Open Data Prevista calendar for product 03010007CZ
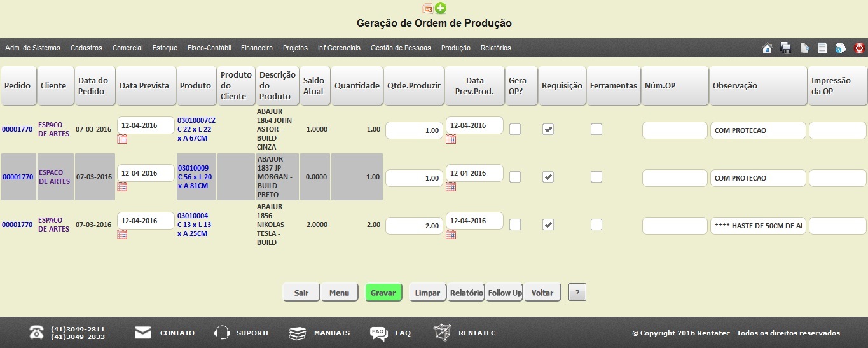Viewport: 868px width, 348px height. 122,139
